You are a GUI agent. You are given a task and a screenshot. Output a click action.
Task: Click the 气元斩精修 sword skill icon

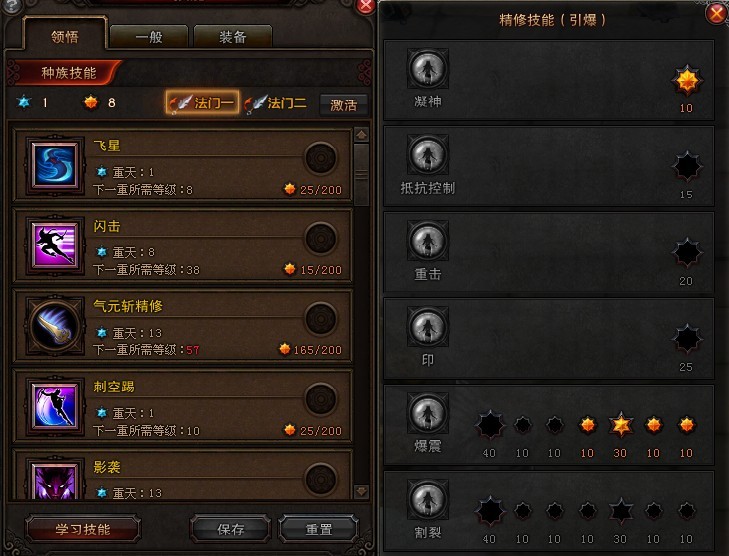pyautogui.click(x=55, y=325)
